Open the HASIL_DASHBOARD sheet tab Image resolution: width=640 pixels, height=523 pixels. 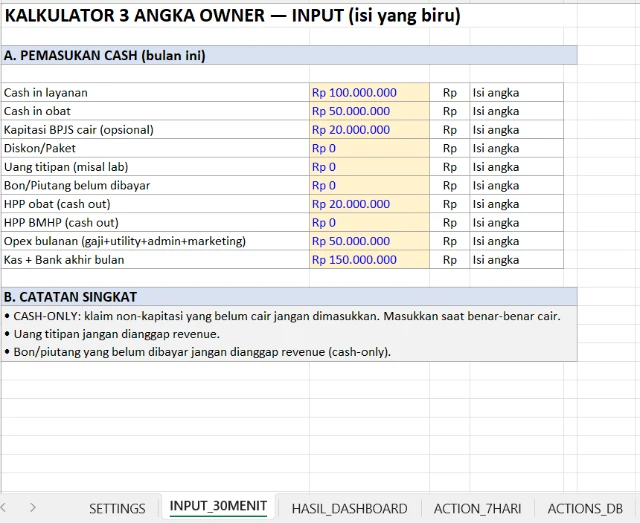point(349,508)
